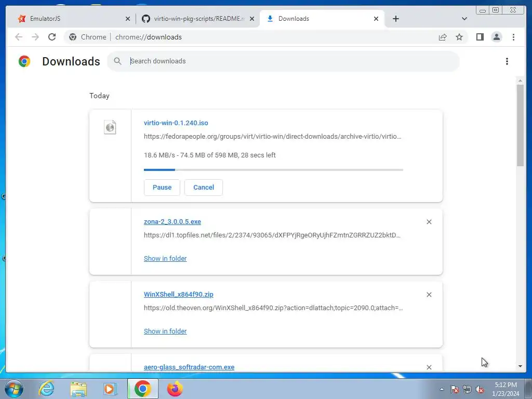532x399 pixels.
Task: Click the taskbar clock showing 5:12 PM
Action: coord(506,389)
